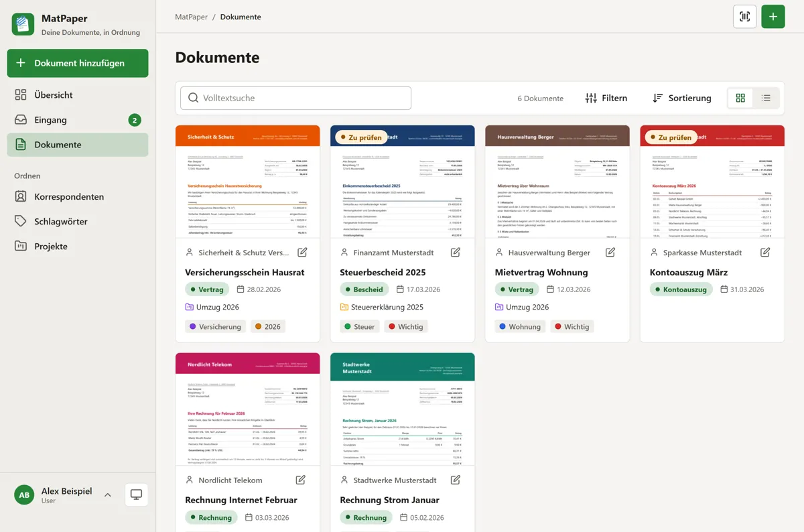The height and width of the screenshot is (532, 804).
Task: Edit the Stadtwerke Musterstadt document
Action: 456,480
